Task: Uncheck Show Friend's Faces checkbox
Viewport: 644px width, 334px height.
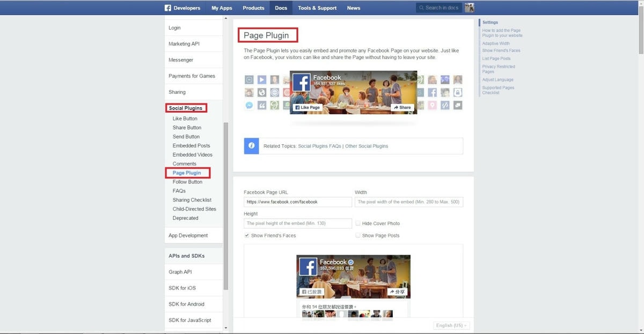Action: tap(247, 235)
